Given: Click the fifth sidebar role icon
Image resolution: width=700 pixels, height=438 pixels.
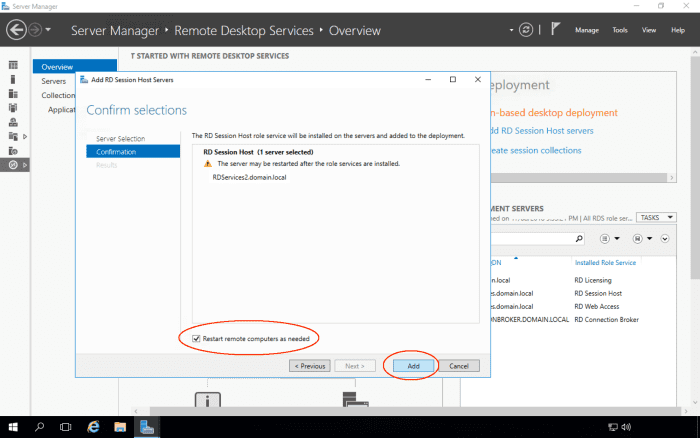Looking at the screenshot, I should pos(13,122).
